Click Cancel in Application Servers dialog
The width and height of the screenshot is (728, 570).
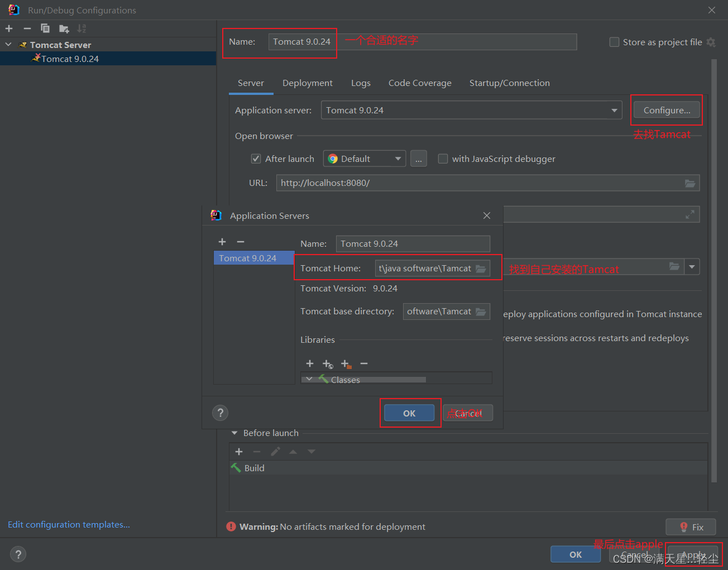click(468, 413)
